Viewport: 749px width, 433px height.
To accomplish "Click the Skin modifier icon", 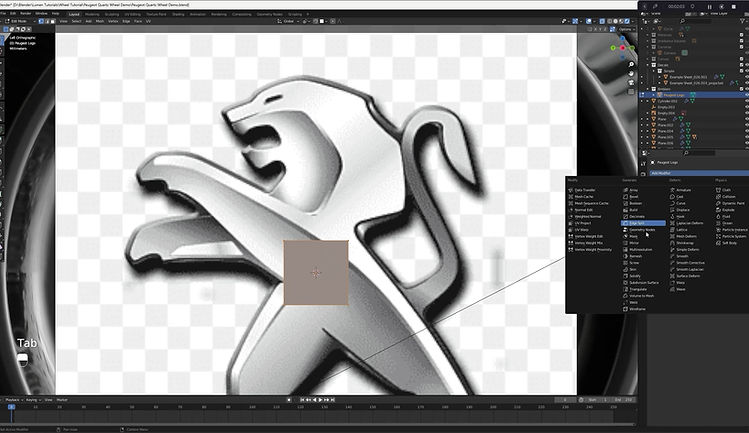I will coord(625,270).
